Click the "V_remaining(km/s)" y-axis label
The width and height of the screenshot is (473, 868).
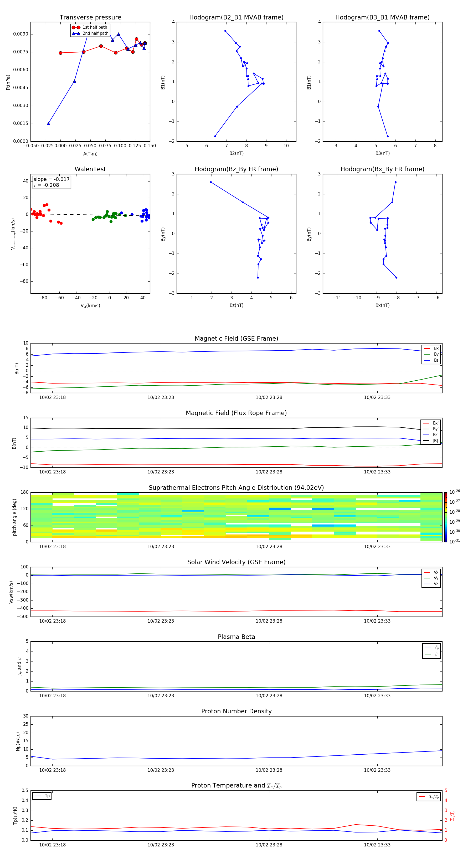click(x=13, y=234)
